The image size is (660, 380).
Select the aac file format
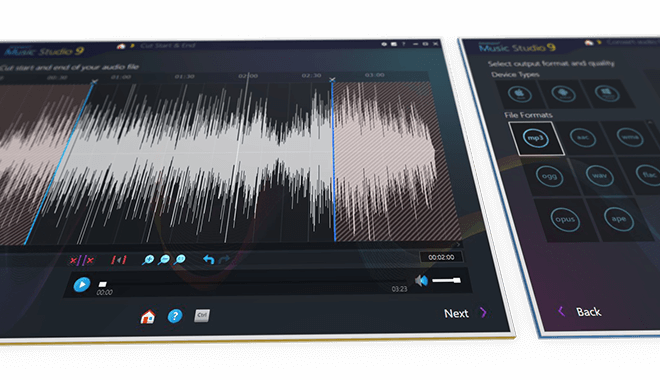pyautogui.click(x=583, y=138)
